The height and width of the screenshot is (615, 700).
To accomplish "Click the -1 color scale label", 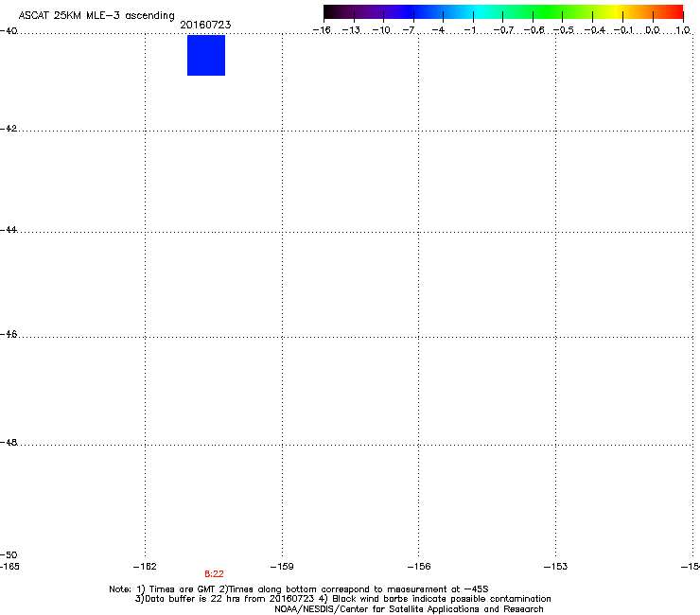I will [470, 30].
